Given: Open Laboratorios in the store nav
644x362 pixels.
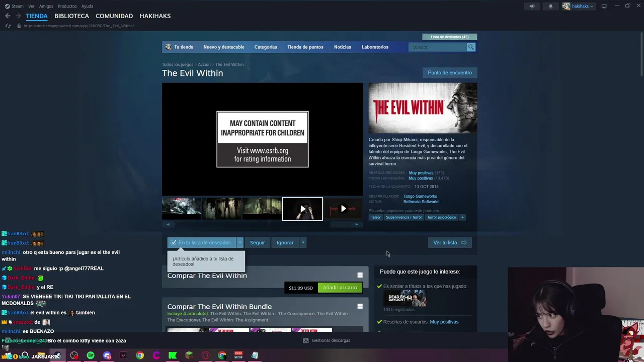Looking at the screenshot, I should [x=375, y=47].
